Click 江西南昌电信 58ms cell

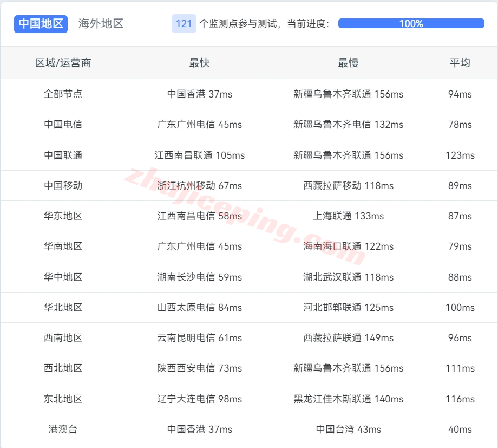[x=199, y=216]
